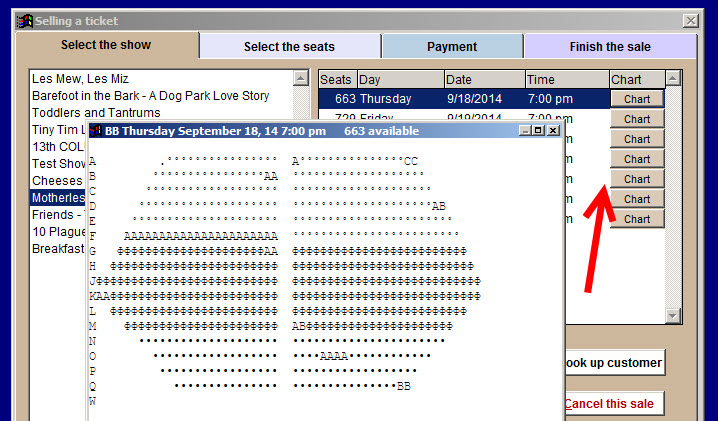
Task: Minimize the BB seating chart window
Action: click(x=525, y=131)
